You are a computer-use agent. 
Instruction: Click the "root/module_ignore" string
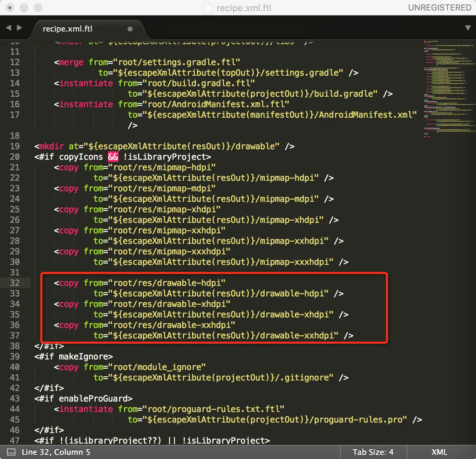157,367
